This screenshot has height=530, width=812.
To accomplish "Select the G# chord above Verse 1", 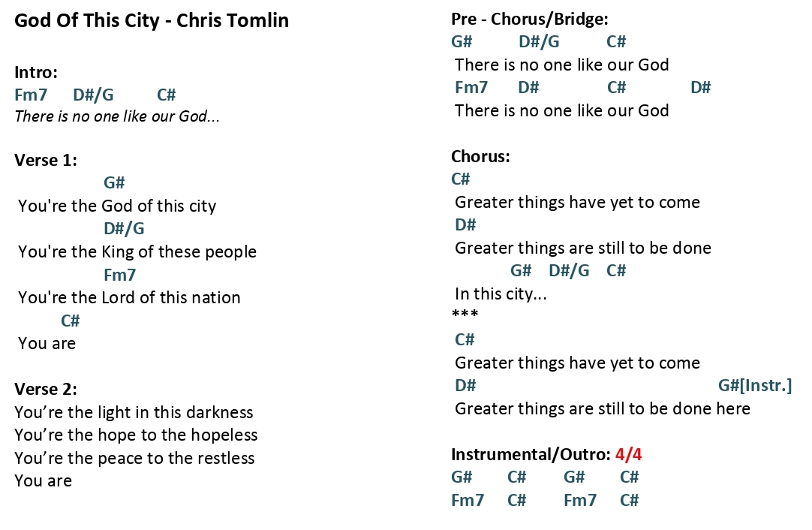I will pyautogui.click(x=115, y=182).
